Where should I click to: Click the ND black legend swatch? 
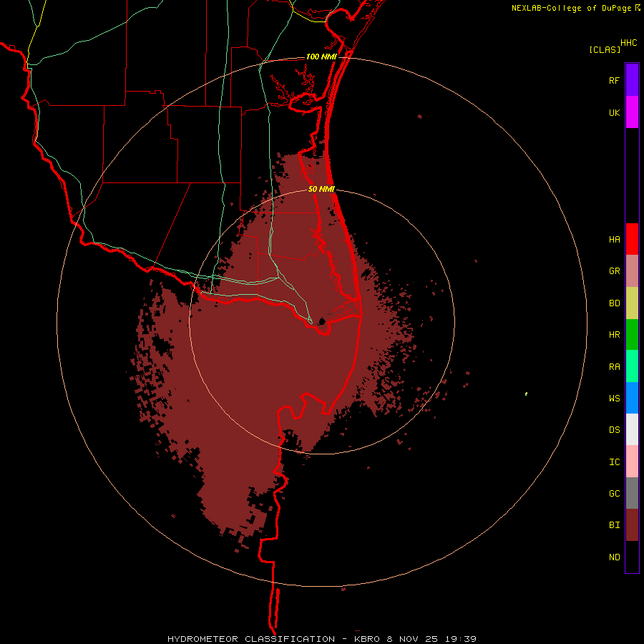[632, 557]
